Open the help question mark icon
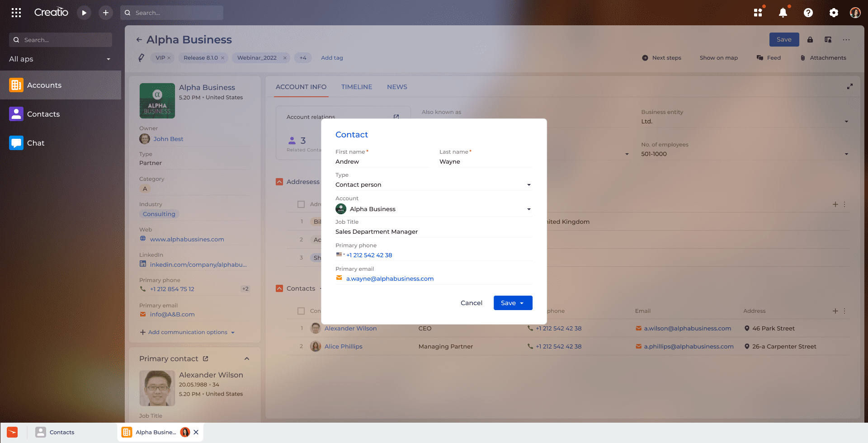 [808, 13]
